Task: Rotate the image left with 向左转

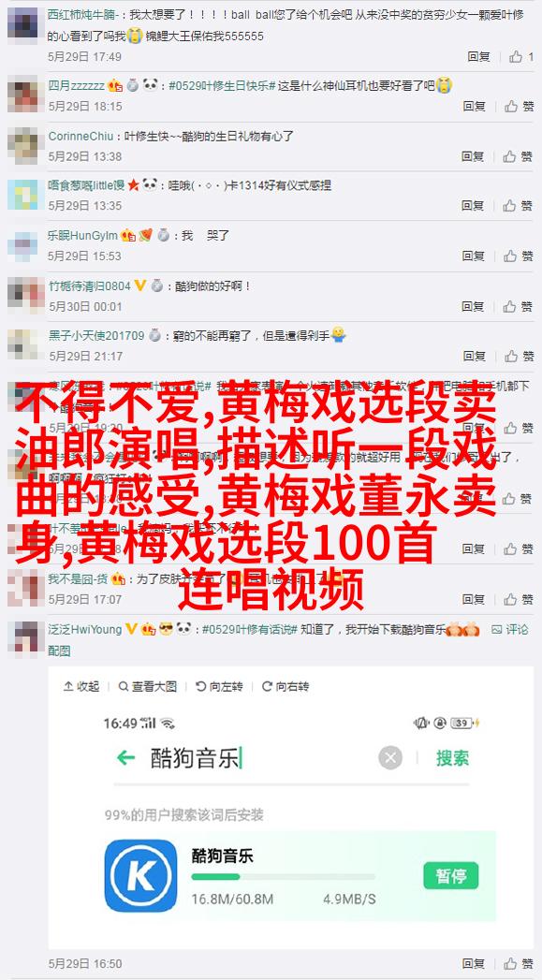Action: [219, 686]
